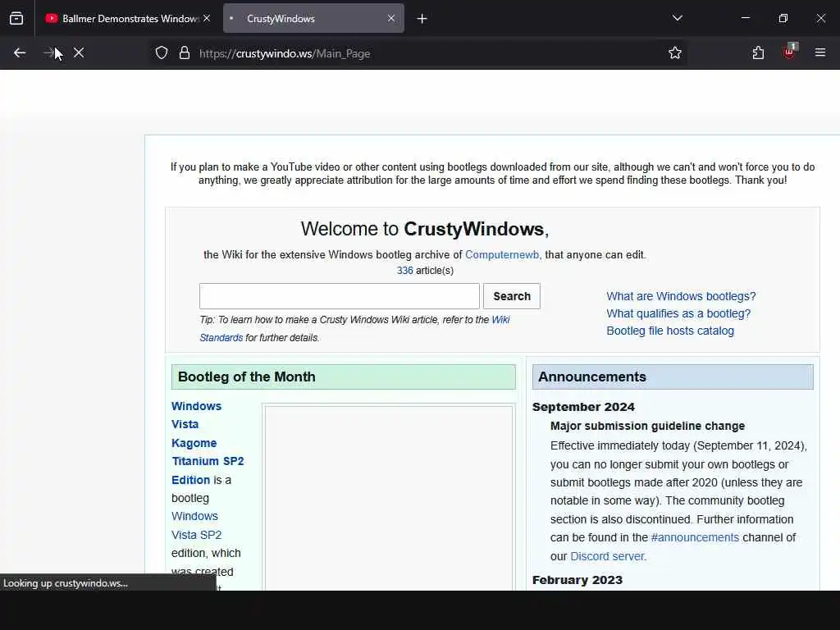Click the Announcements heading

tap(592, 377)
